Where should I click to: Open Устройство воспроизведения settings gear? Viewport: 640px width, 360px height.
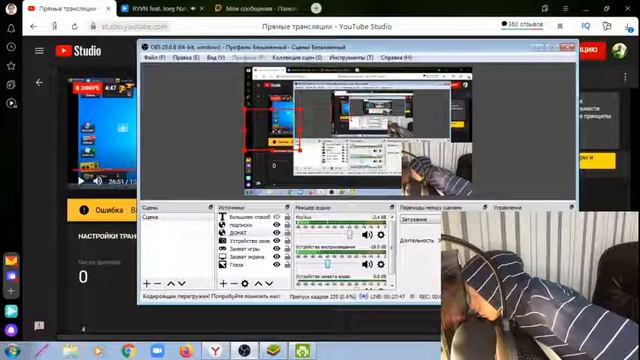click(381, 264)
